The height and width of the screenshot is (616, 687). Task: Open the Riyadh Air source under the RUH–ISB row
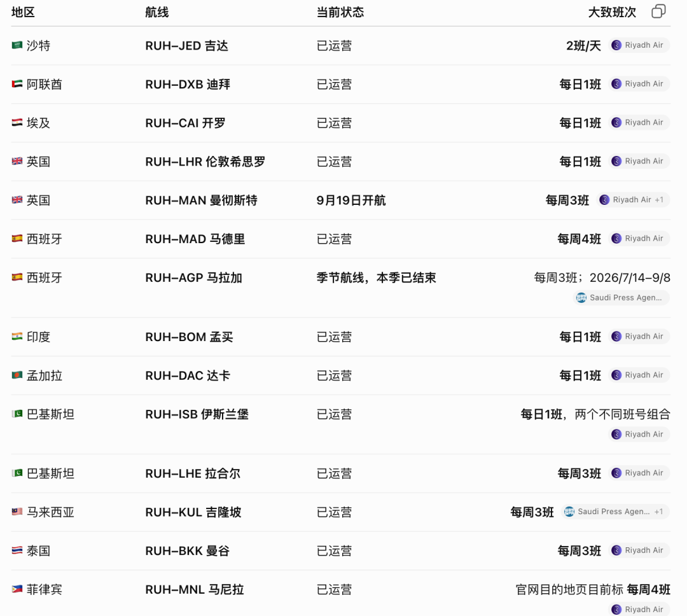639,434
